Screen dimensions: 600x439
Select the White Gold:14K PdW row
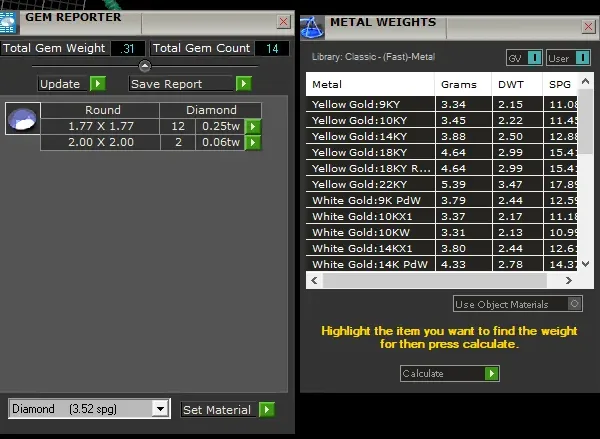coord(441,264)
